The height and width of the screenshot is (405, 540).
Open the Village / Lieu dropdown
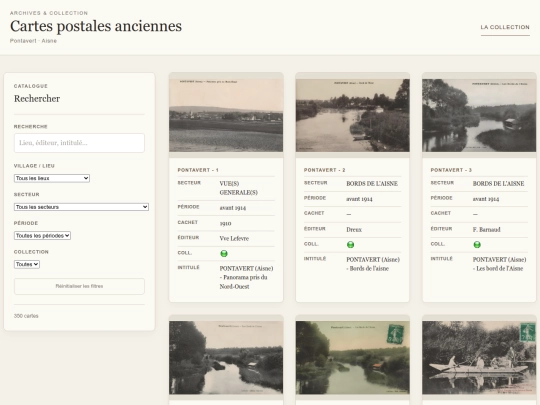click(52, 178)
